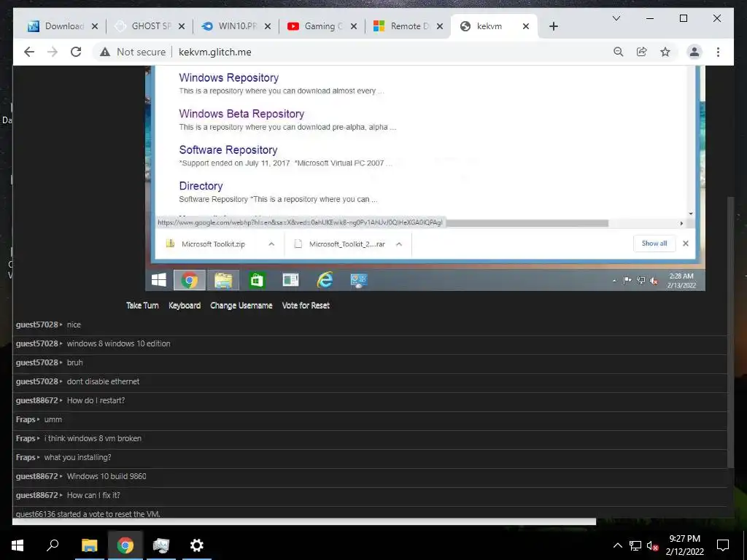Reload the kekvm page
Image resolution: width=747 pixels, height=560 pixels.
pos(76,52)
